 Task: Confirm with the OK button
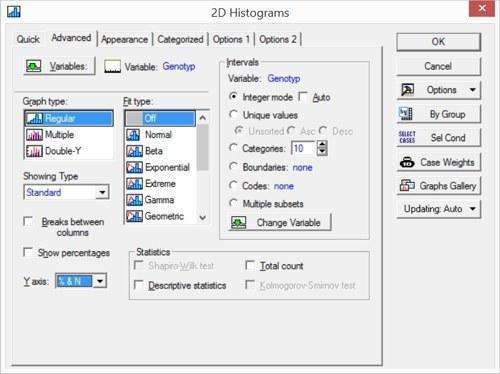point(438,42)
